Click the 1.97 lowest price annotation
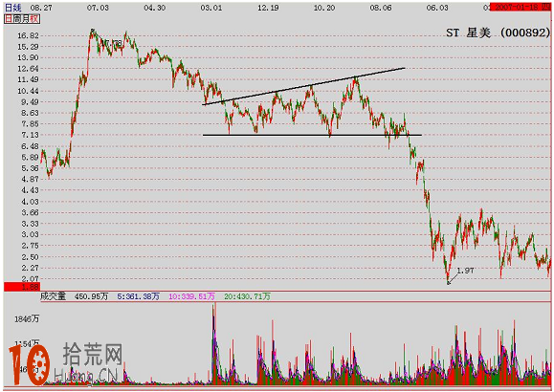Viewport: 554px width, 392px height. pos(465,271)
